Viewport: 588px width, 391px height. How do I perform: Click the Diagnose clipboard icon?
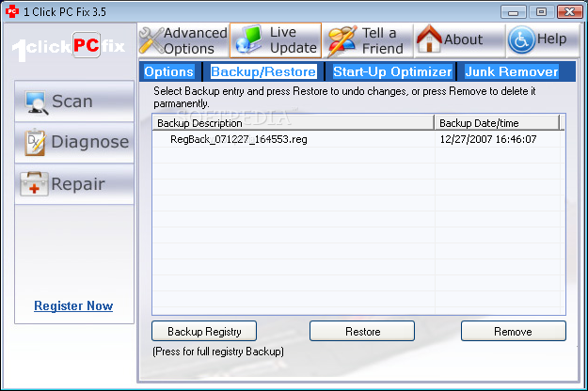[35, 142]
